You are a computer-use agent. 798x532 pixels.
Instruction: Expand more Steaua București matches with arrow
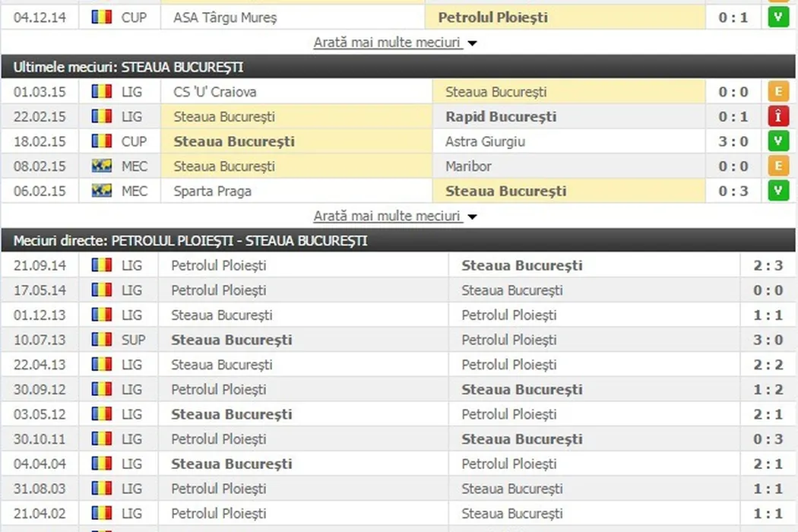[473, 217]
